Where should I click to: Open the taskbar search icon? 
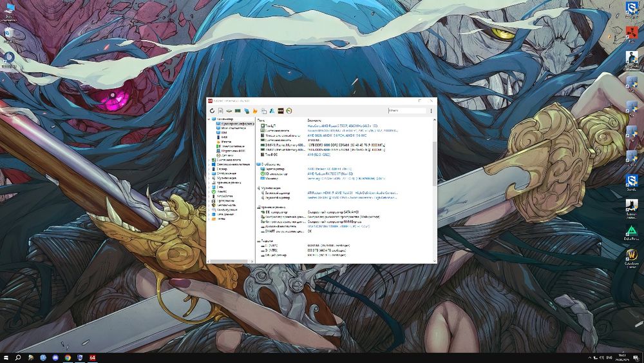coord(18,358)
